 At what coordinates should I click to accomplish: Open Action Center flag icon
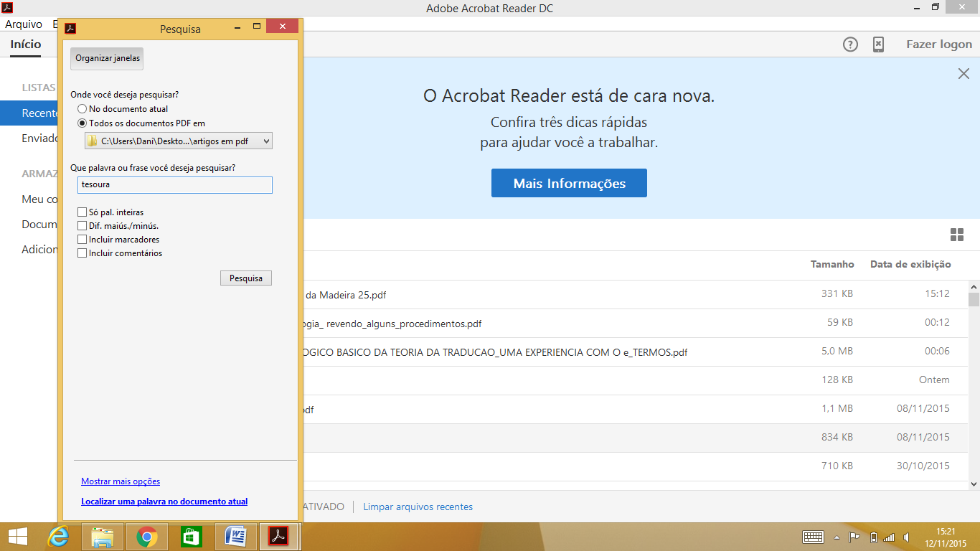854,537
